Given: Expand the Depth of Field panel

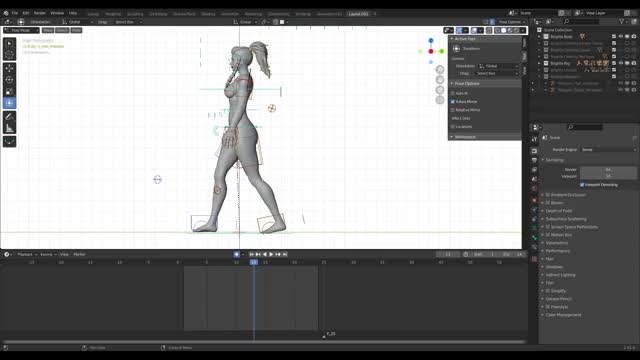Looking at the screenshot, I should click(x=558, y=211).
